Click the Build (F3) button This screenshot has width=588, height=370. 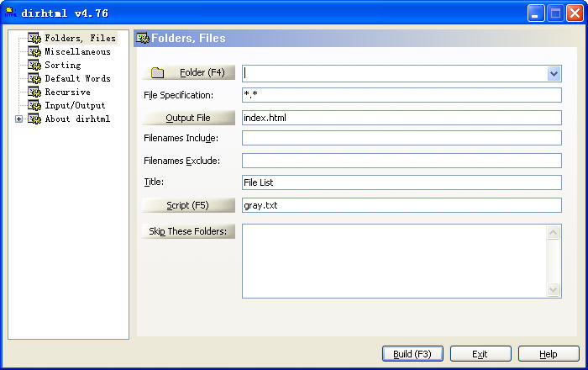point(412,354)
